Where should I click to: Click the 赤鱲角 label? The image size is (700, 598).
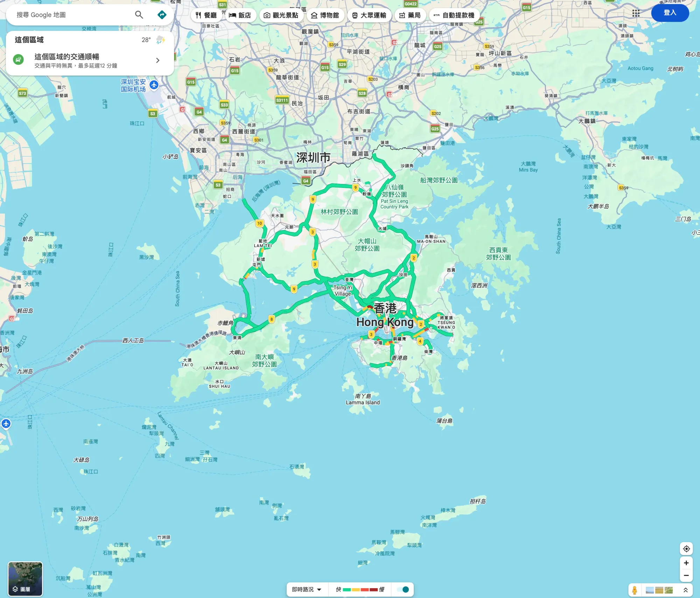pyautogui.click(x=225, y=323)
